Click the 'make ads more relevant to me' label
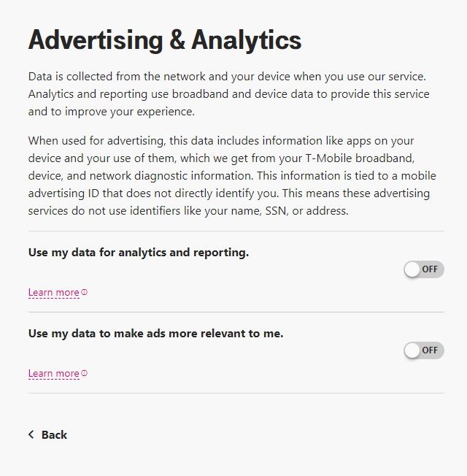Image resolution: width=467 pixels, height=476 pixels. (x=155, y=334)
